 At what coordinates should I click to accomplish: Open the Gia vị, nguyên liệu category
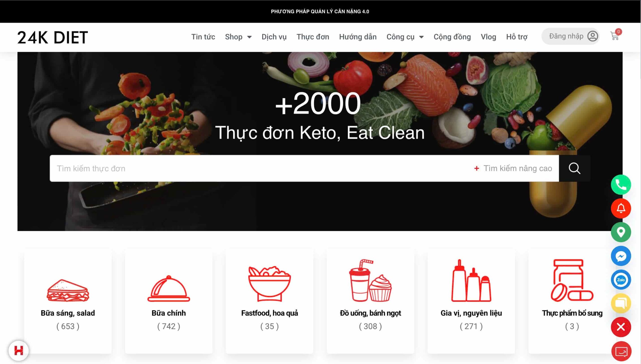pyautogui.click(x=471, y=301)
